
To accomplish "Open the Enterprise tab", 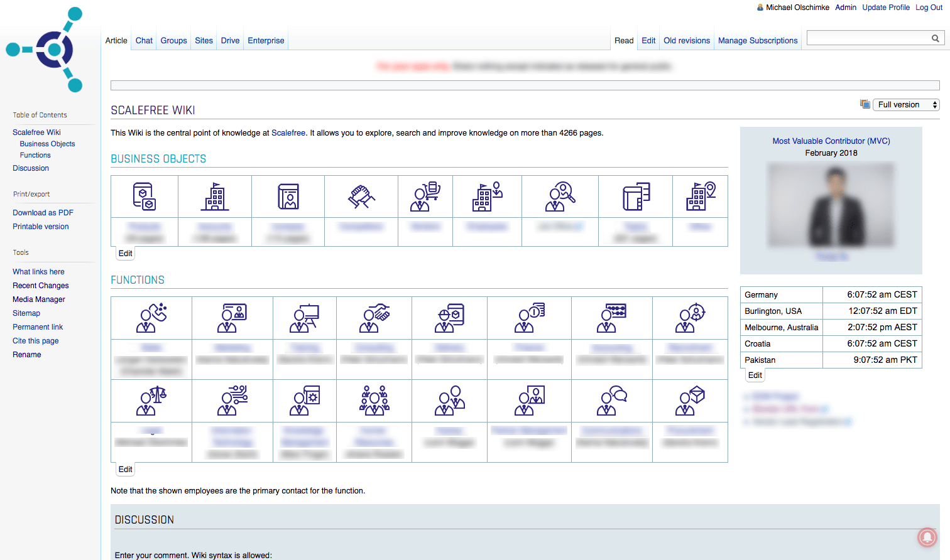I will coord(266,40).
